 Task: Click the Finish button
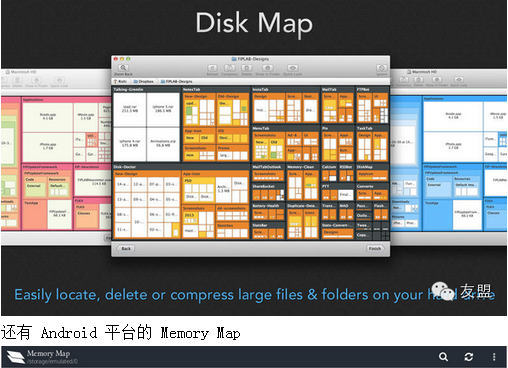click(375, 249)
